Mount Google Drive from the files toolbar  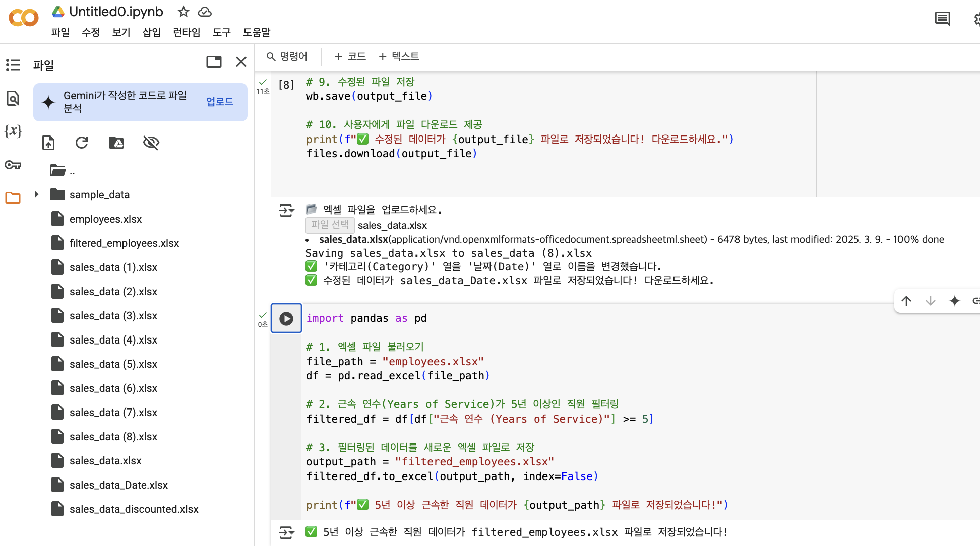pos(116,143)
